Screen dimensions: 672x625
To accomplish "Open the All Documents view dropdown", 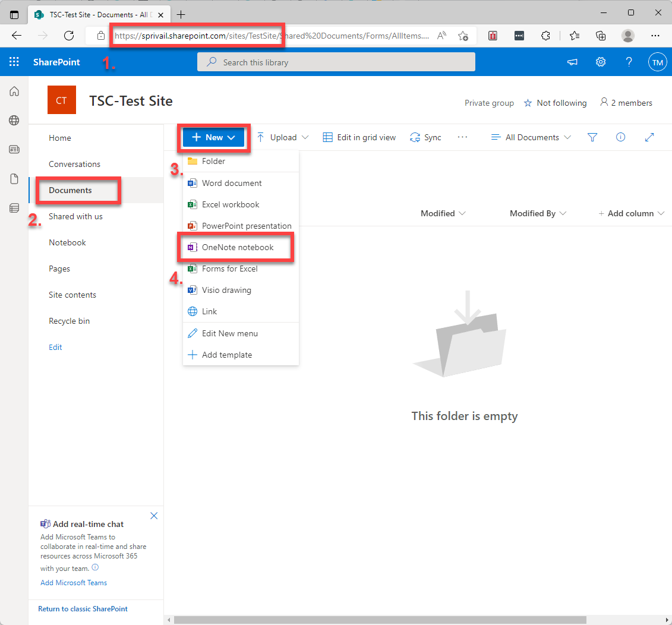I will pos(531,137).
